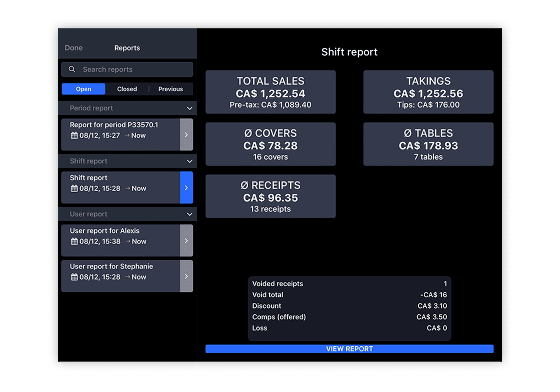
Task: Click Done to exit Reports
Action: pyautogui.click(x=74, y=48)
